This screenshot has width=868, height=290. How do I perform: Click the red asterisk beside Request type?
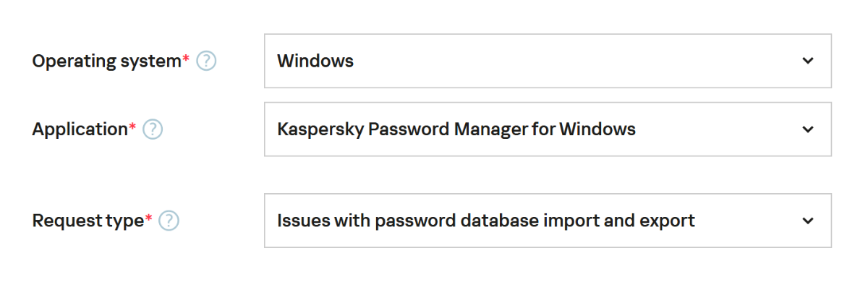149,218
